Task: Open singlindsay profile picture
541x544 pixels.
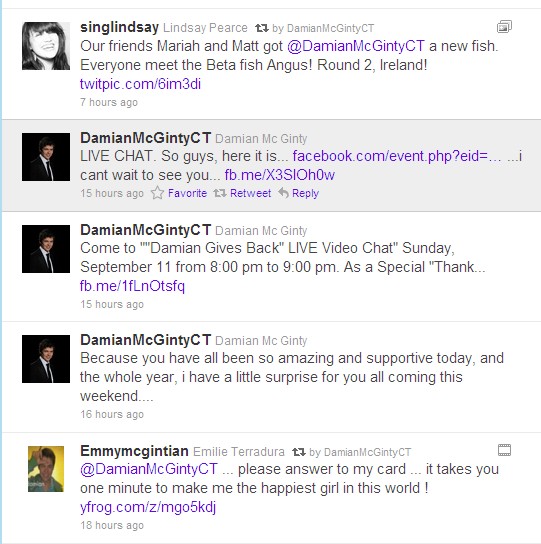Action: (46, 46)
